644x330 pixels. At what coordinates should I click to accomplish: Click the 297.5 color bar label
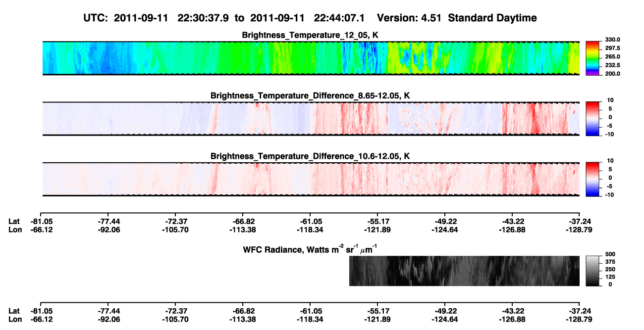[613, 48]
